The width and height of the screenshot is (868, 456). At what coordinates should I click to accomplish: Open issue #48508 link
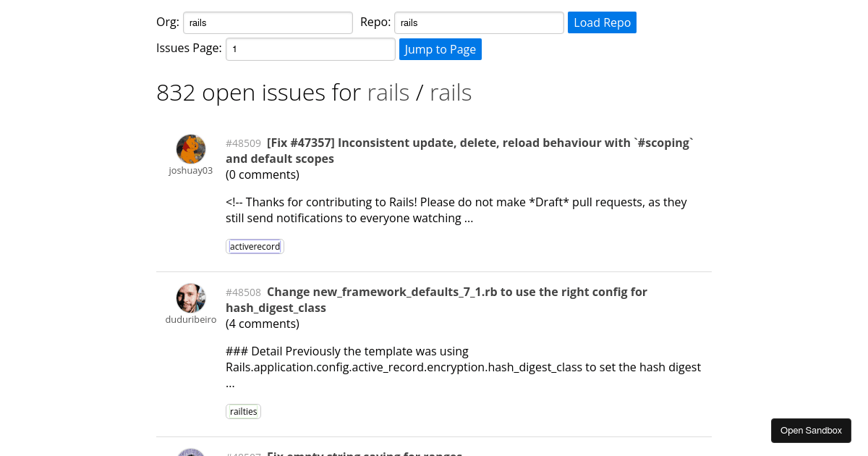pos(243,292)
